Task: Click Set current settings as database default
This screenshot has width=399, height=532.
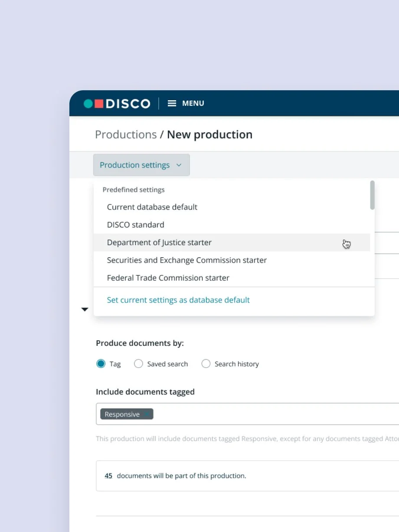Action: pyautogui.click(x=178, y=300)
